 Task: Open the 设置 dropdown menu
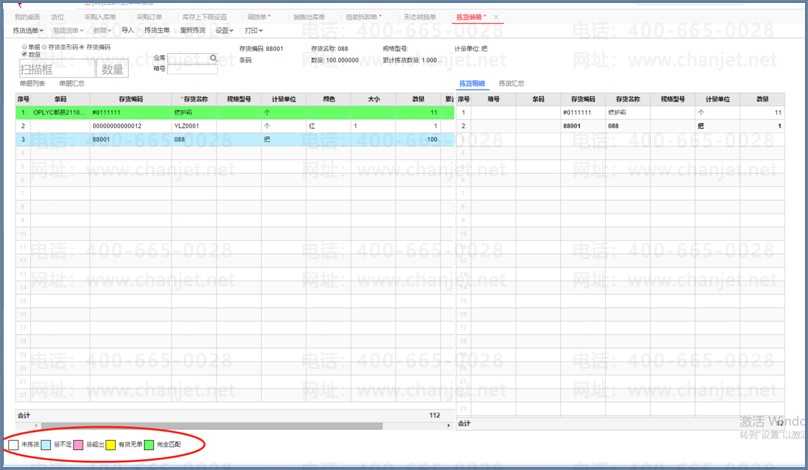tap(224, 30)
